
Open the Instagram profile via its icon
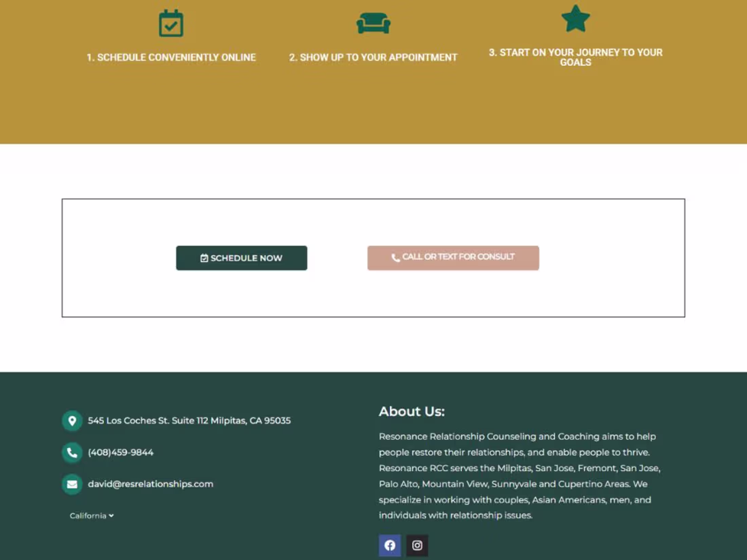click(x=417, y=545)
